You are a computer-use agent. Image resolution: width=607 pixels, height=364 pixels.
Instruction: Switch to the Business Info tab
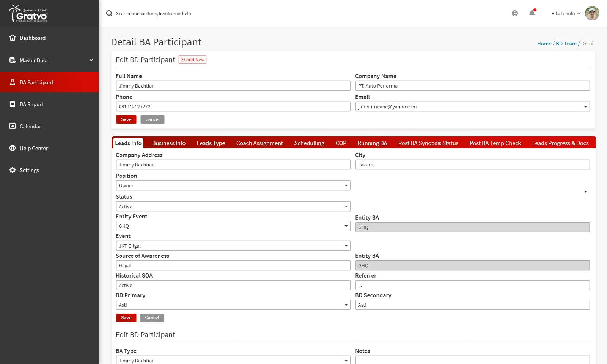[x=168, y=143]
